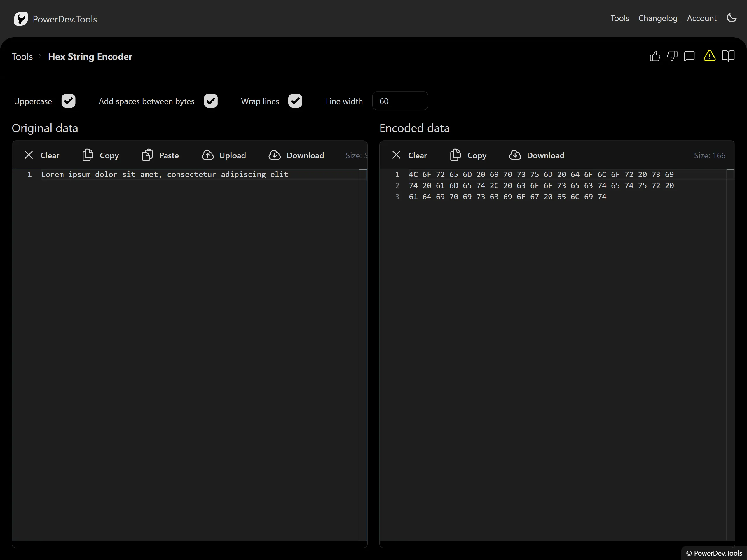This screenshot has width=747, height=560.
Task: Click the PowerDev.Tools logo icon
Action: [x=21, y=19]
